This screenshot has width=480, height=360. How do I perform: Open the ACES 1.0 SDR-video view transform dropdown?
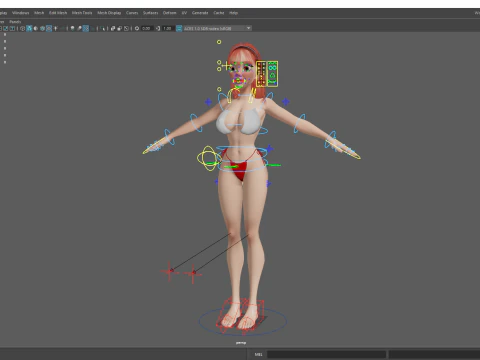[217, 28]
